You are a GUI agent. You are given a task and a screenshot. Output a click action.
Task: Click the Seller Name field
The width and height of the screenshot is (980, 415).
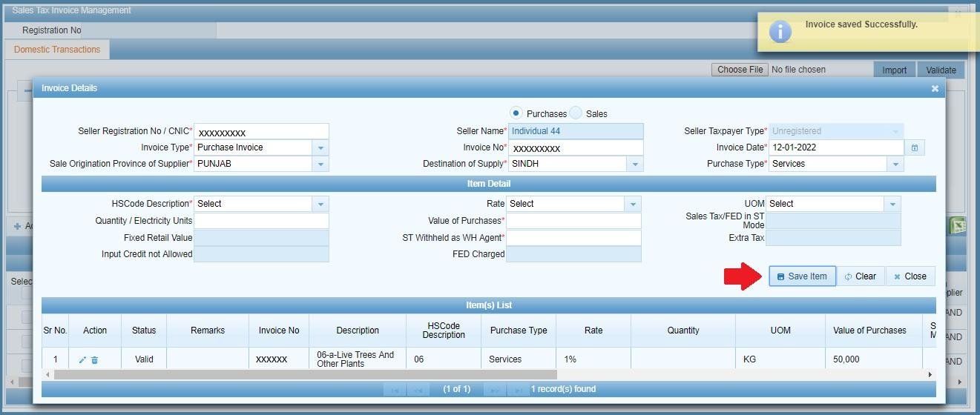[575, 131]
